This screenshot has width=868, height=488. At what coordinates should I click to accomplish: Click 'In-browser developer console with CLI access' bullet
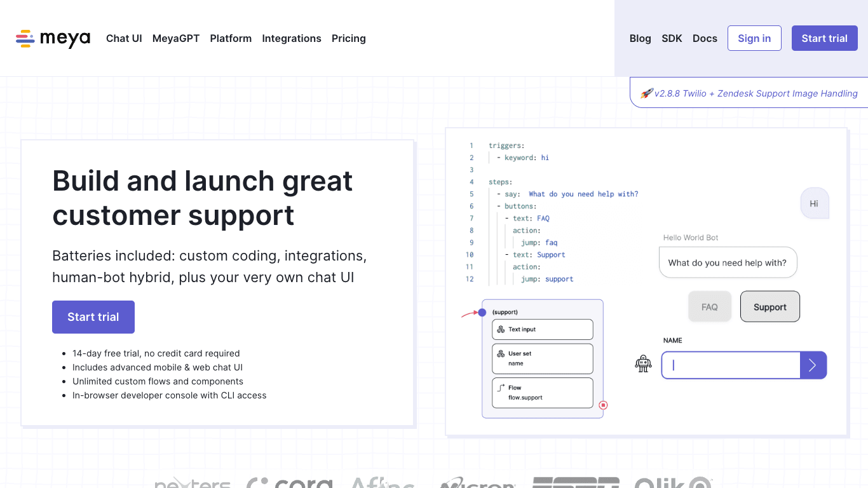pyautogui.click(x=170, y=395)
